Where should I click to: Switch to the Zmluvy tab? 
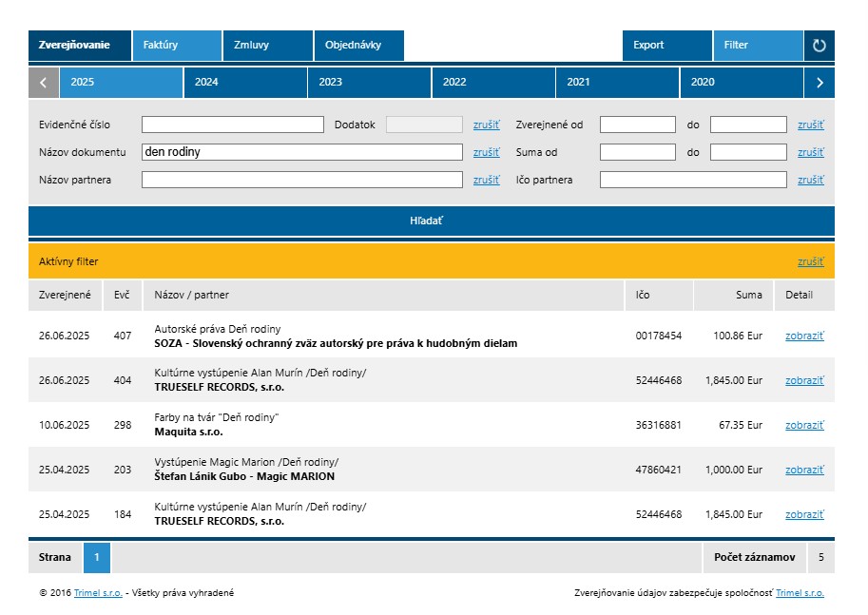[x=267, y=45]
